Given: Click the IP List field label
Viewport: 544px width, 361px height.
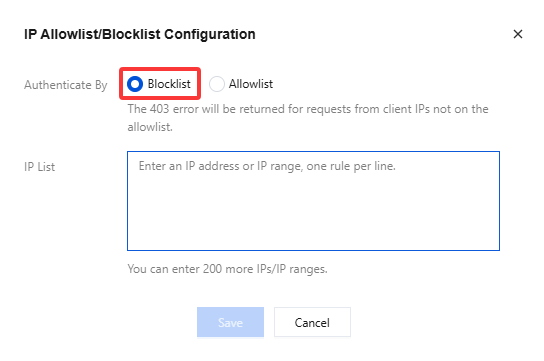Looking at the screenshot, I should click(40, 167).
